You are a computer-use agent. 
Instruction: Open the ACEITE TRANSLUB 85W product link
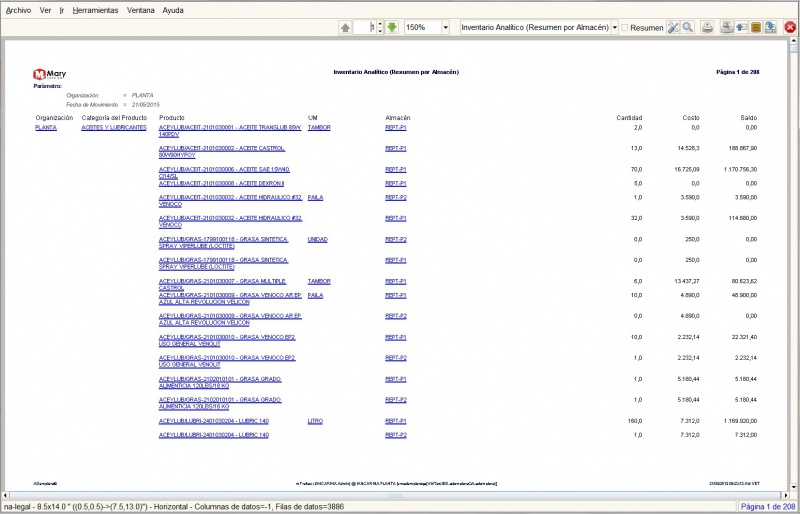pos(230,131)
